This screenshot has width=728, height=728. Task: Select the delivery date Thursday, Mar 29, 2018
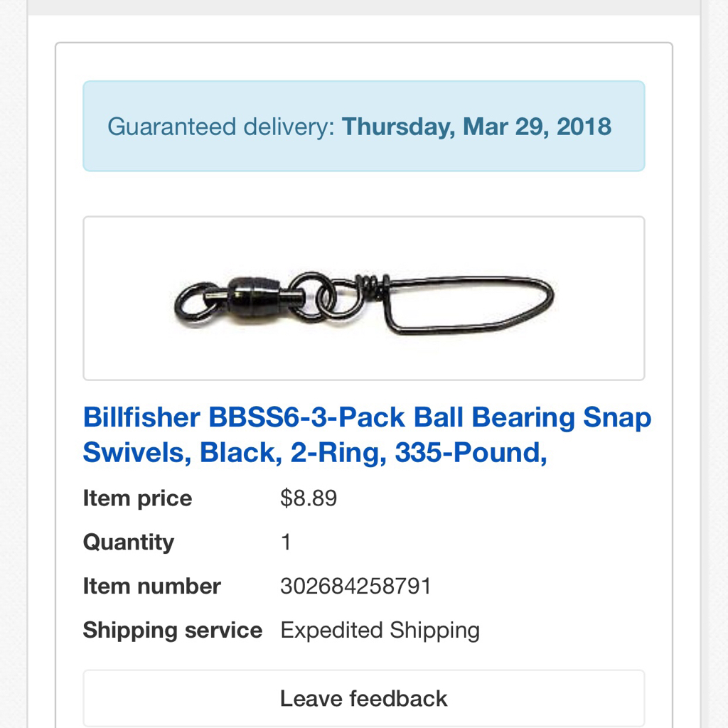click(476, 127)
